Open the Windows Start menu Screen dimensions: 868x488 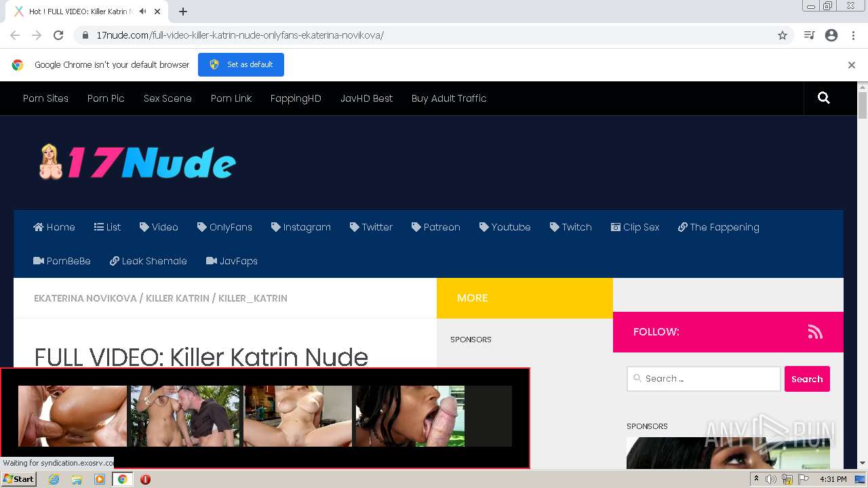click(x=18, y=479)
